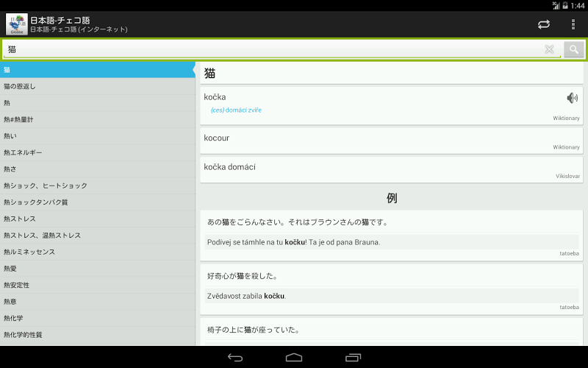
Task: Select 熱ショック、ヒートショック entry
Action: 98,185
